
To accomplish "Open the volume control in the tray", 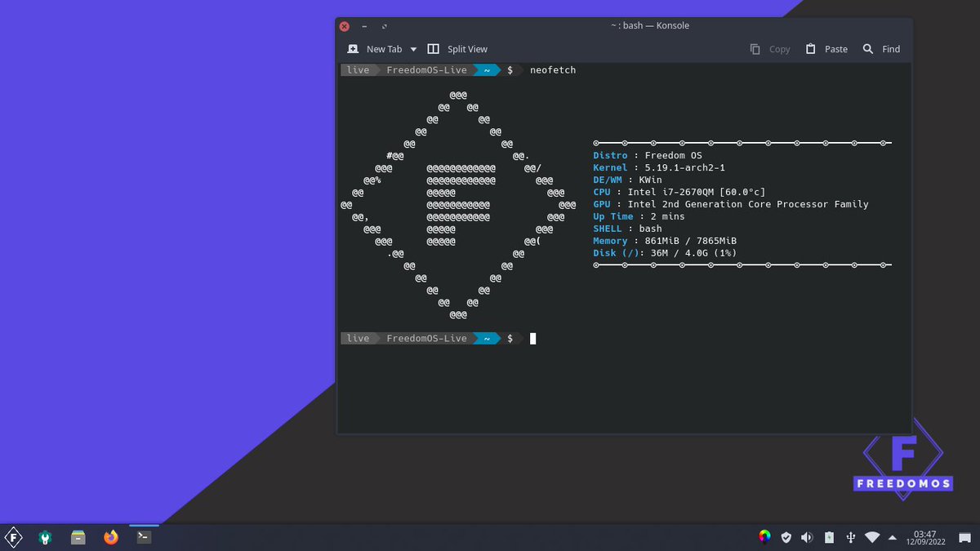I will (x=807, y=537).
